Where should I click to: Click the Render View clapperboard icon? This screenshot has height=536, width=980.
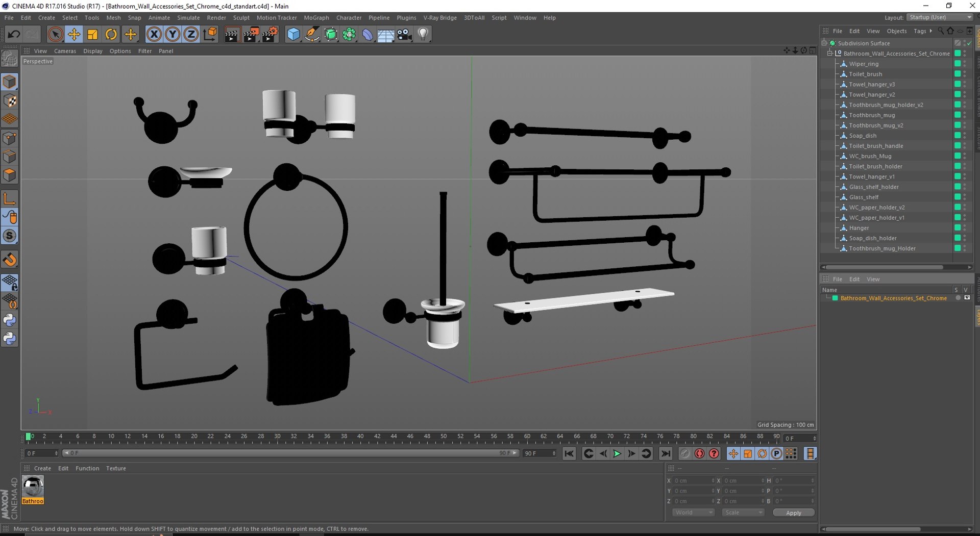232,34
